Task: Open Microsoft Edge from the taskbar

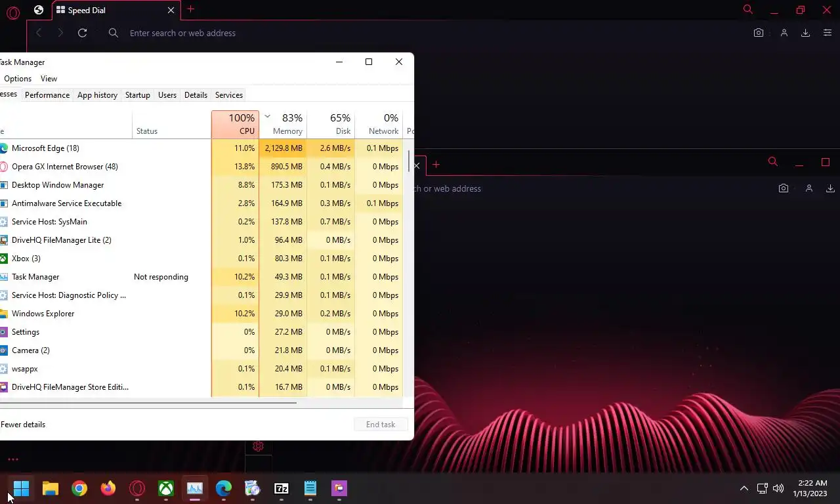Action: [224, 488]
